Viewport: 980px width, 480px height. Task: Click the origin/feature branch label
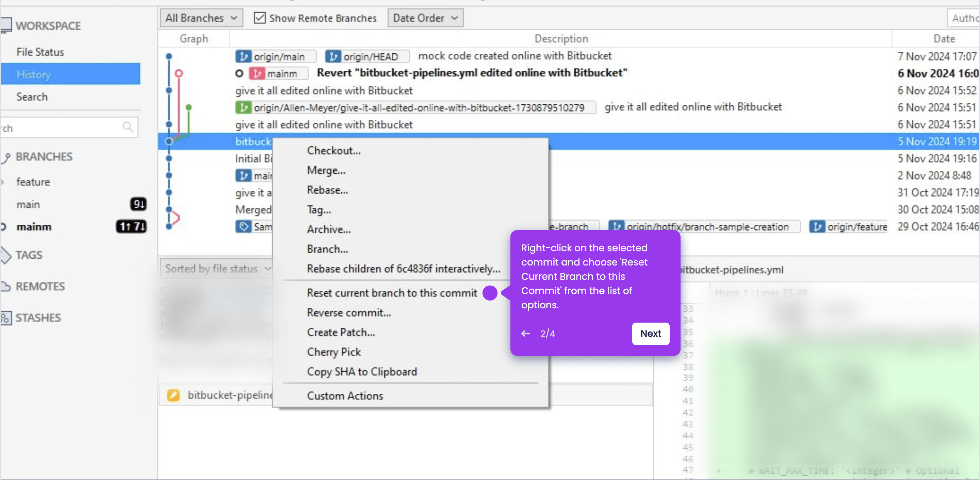(x=848, y=227)
